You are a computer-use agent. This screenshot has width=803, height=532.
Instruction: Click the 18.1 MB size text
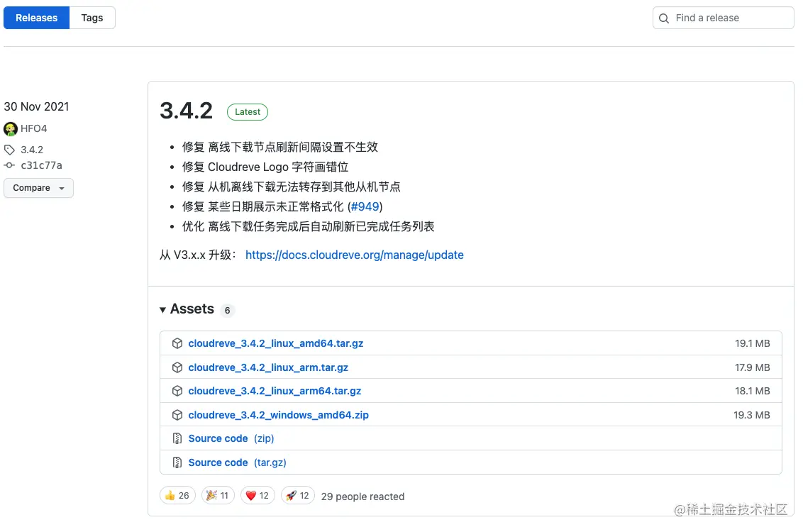coord(753,391)
